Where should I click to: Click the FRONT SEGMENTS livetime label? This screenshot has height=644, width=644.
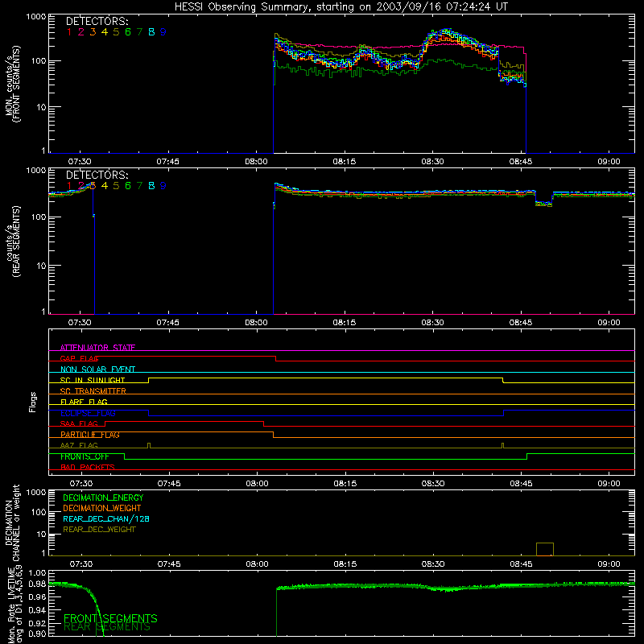[x=110, y=618]
